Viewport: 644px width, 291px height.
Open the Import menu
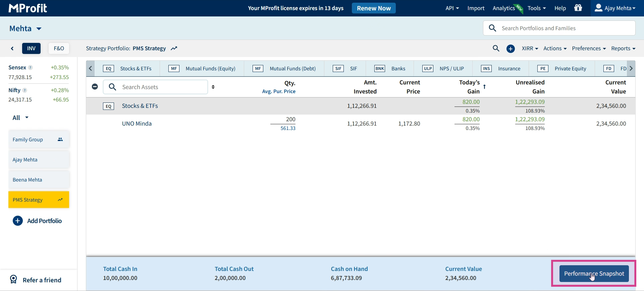pyautogui.click(x=476, y=8)
